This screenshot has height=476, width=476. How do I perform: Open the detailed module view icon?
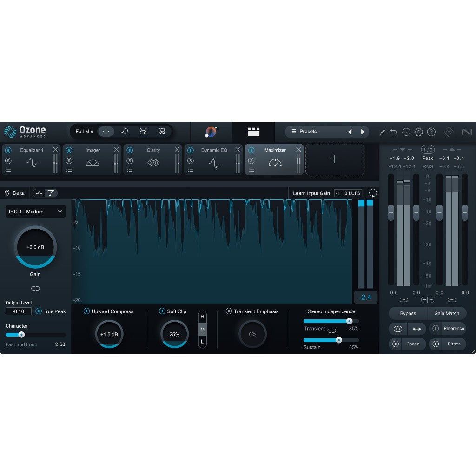tap(253, 132)
